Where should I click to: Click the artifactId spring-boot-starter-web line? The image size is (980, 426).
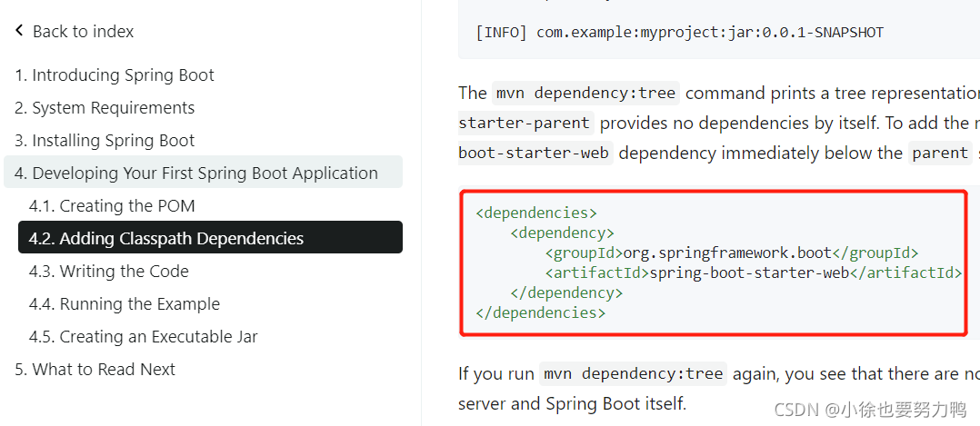[753, 273]
